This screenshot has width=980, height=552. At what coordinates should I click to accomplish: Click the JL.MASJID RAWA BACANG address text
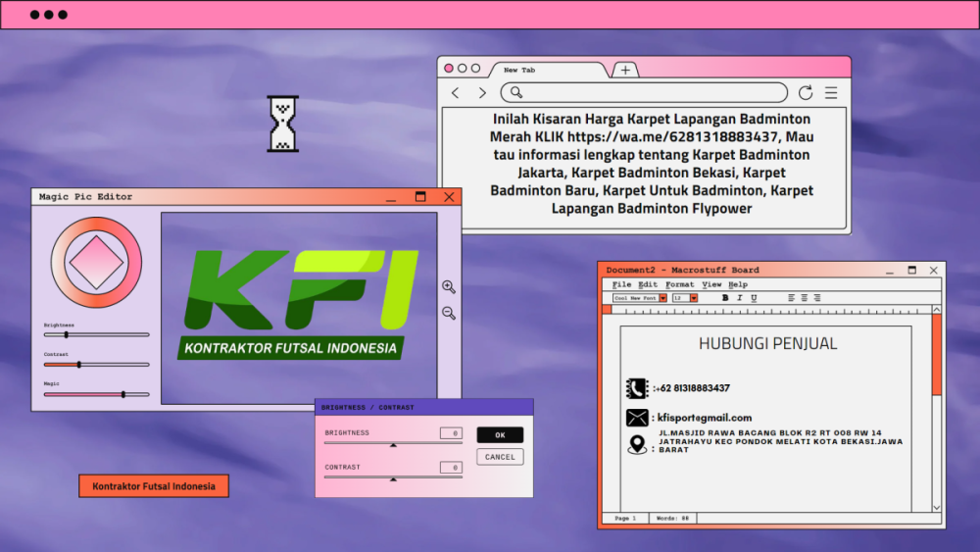coord(781,441)
